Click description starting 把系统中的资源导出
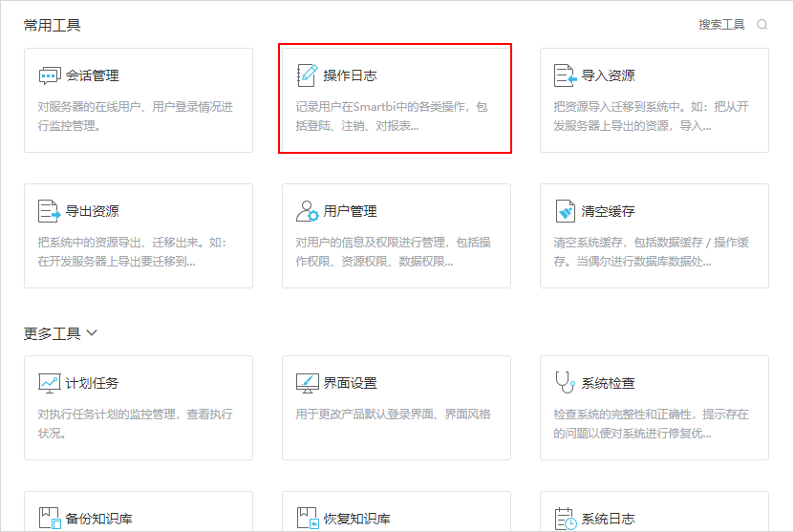 (132, 251)
